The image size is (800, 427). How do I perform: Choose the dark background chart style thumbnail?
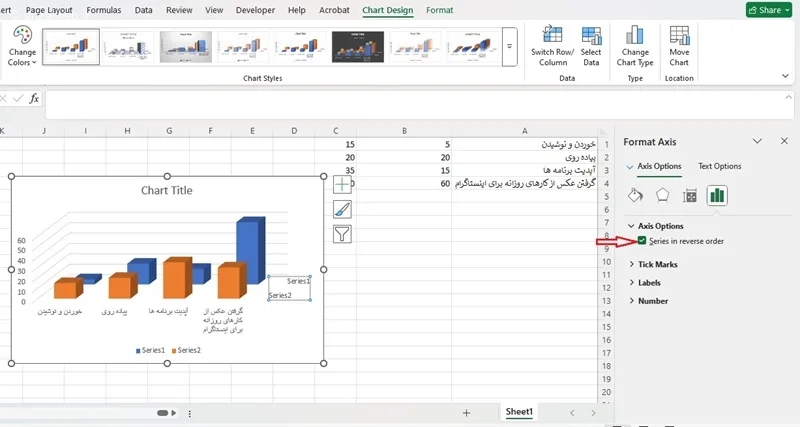[x=358, y=47]
